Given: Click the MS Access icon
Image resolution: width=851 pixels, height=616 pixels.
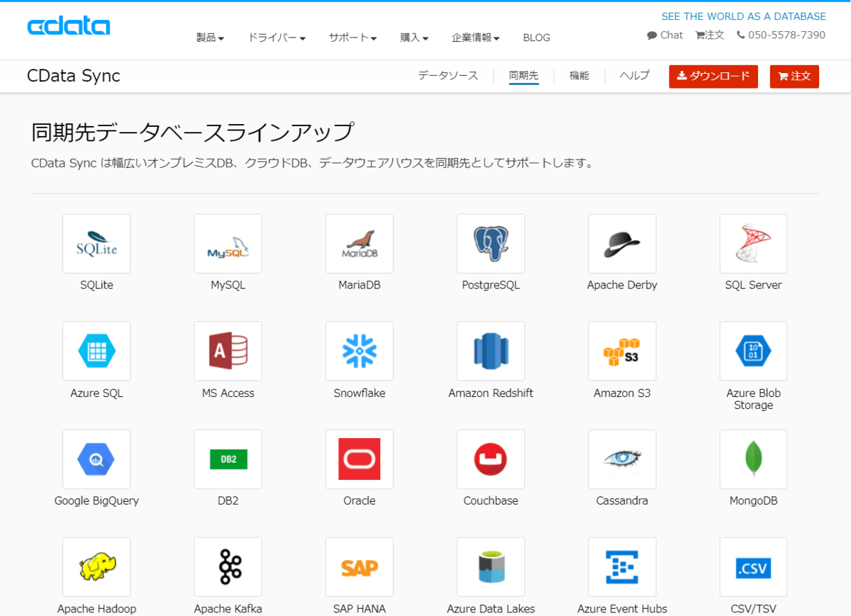Looking at the screenshot, I should pyautogui.click(x=228, y=351).
